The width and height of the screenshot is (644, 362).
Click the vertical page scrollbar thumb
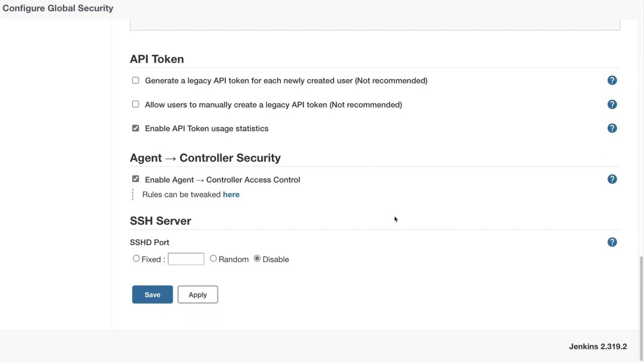click(x=641, y=291)
